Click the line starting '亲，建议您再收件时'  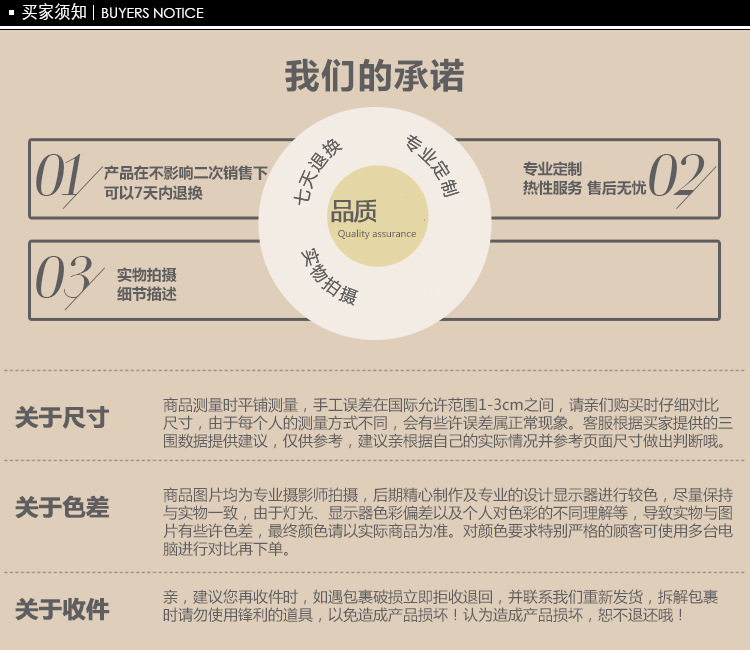coord(441,596)
